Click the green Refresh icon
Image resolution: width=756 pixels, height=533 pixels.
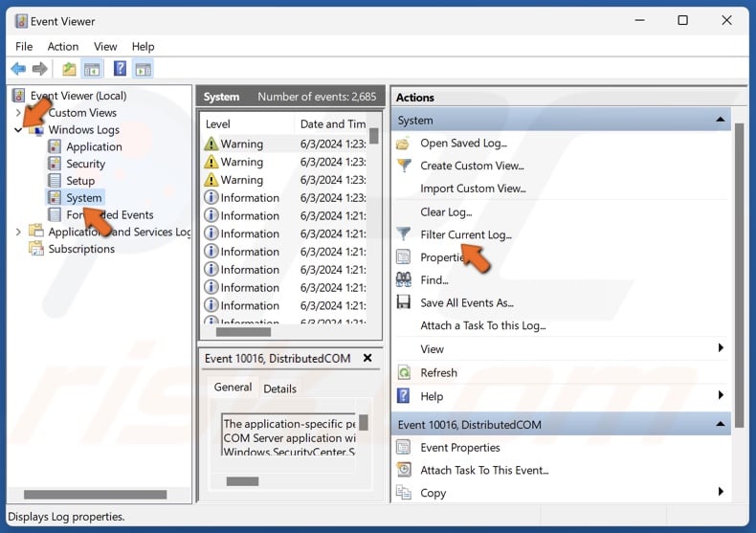point(404,372)
